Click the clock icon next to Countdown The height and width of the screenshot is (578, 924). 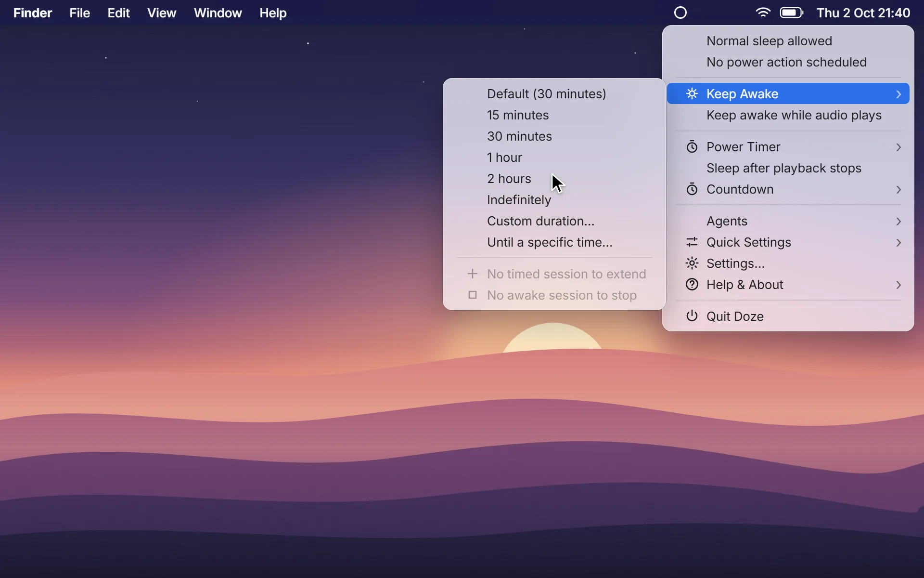[692, 189]
